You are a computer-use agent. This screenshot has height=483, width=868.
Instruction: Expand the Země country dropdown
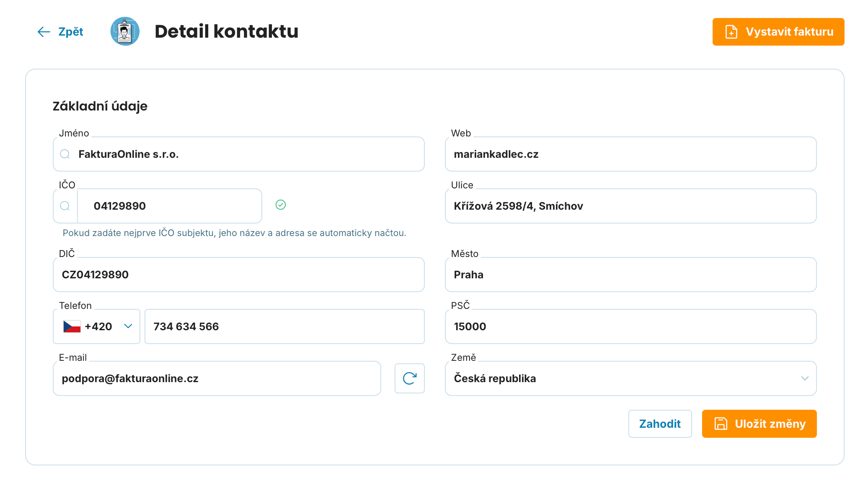[631, 378]
